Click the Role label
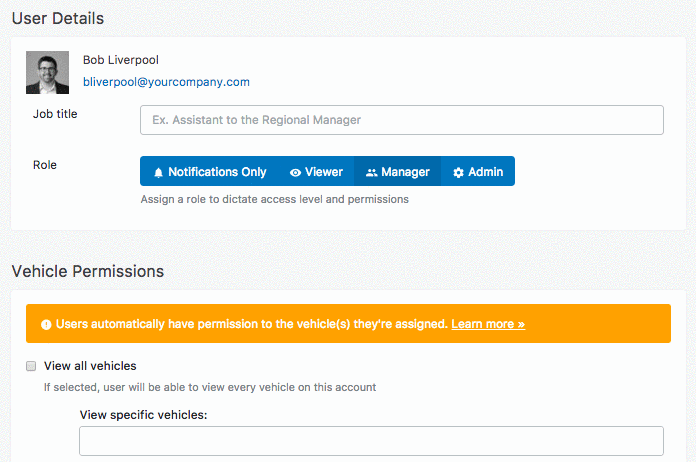This screenshot has width=696, height=462. coord(45,165)
